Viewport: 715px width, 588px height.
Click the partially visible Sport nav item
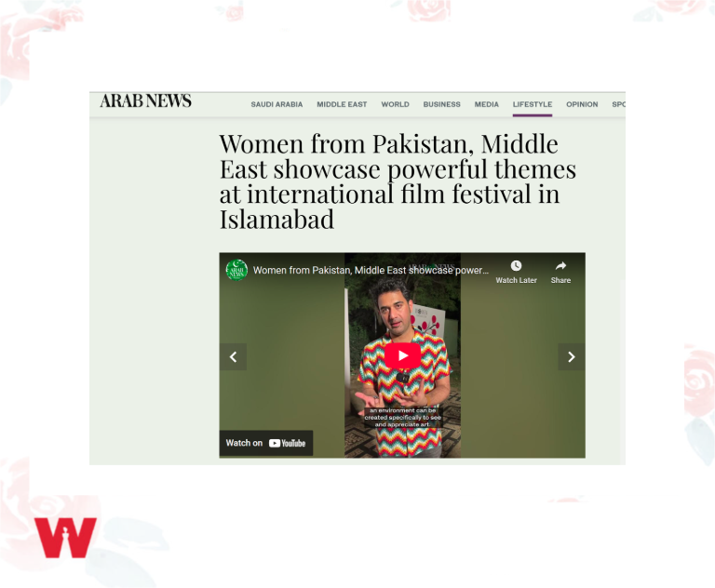coord(619,104)
